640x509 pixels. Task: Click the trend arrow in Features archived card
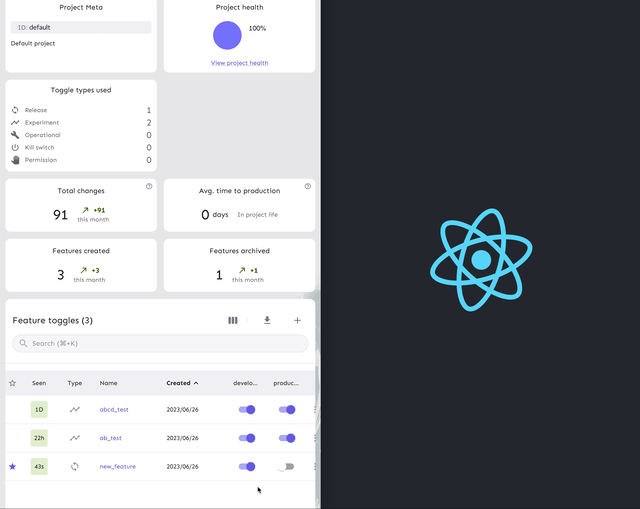point(242,270)
